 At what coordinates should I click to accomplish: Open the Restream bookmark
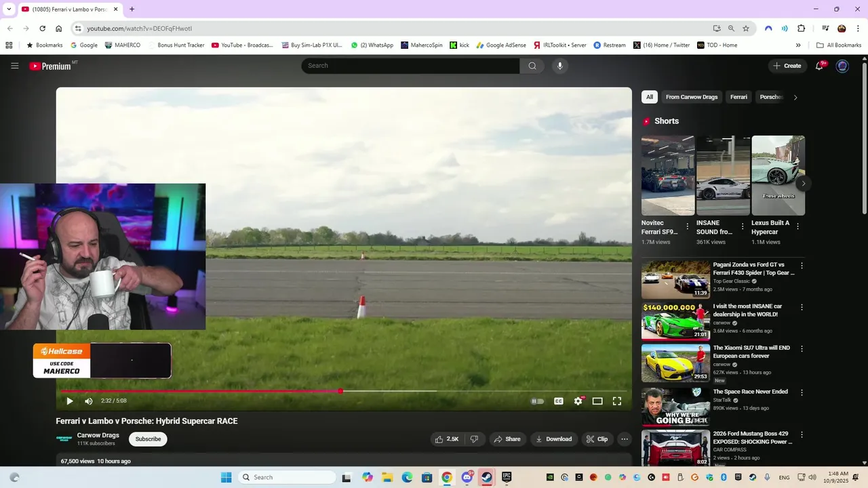[x=610, y=45]
